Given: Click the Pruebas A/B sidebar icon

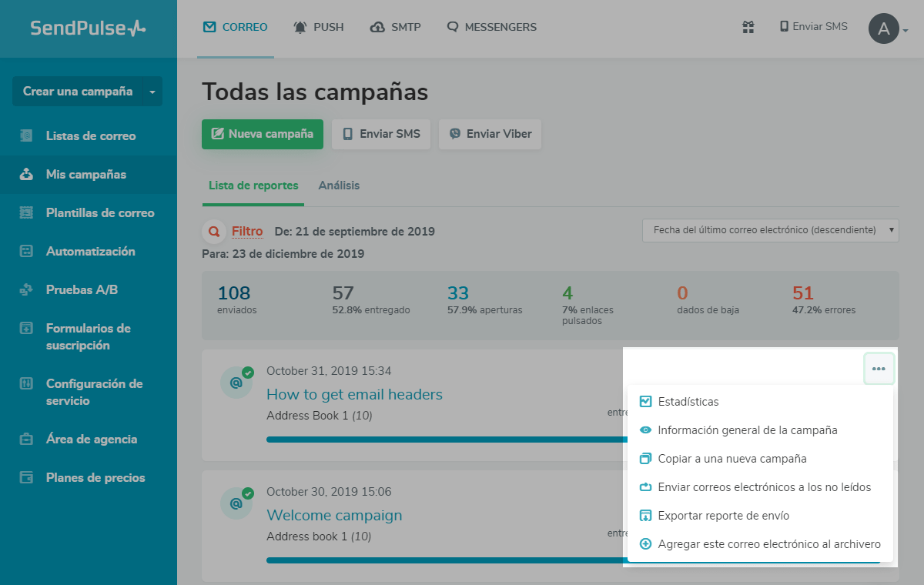Looking at the screenshot, I should pyautogui.click(x=27, y=290).
